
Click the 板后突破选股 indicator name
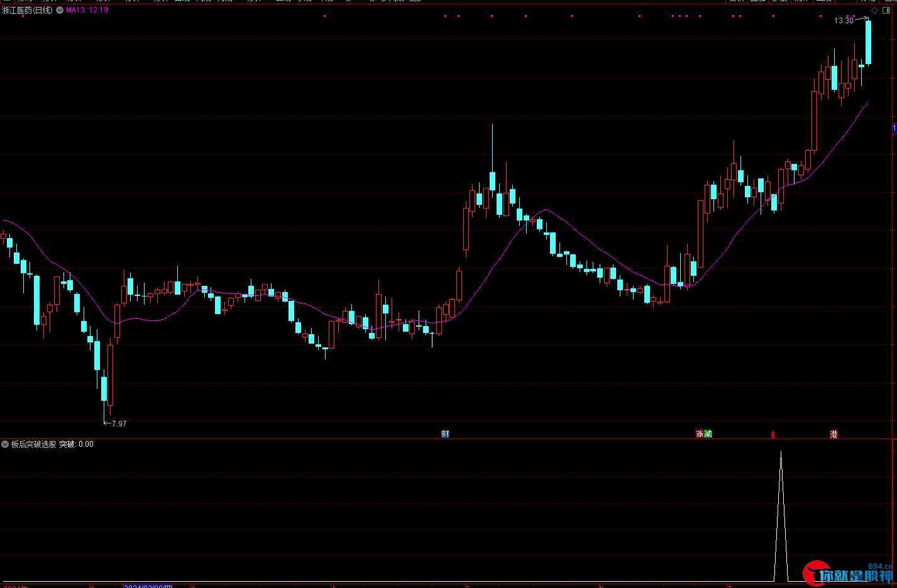(x=33, y=444)
